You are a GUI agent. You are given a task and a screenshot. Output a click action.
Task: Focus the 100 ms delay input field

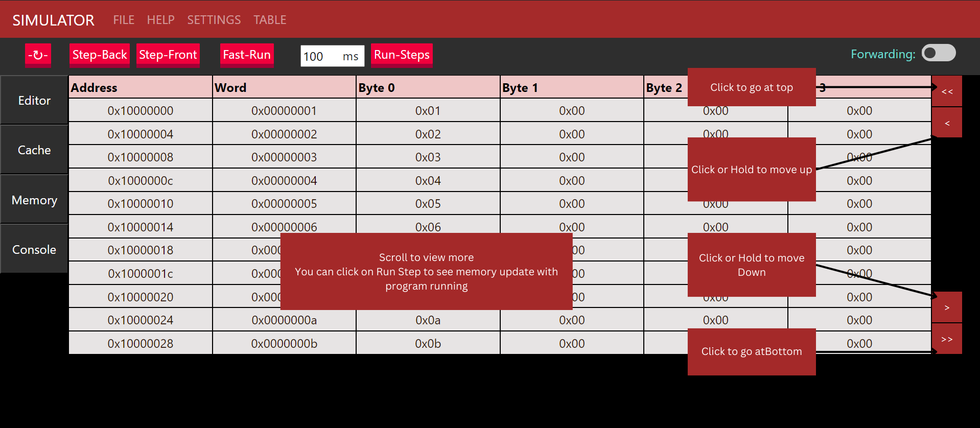pyautogui.click(x=320, y=56)
